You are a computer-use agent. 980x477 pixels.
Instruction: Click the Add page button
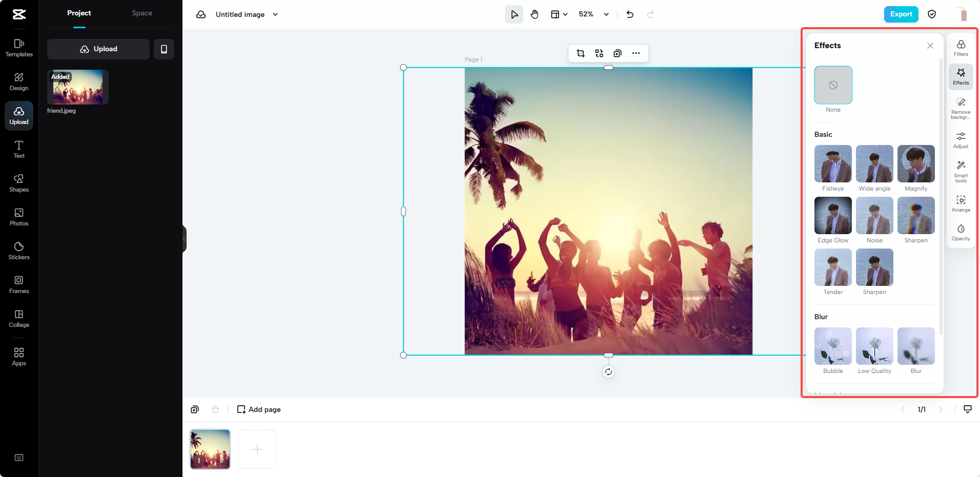coord(258,409)
